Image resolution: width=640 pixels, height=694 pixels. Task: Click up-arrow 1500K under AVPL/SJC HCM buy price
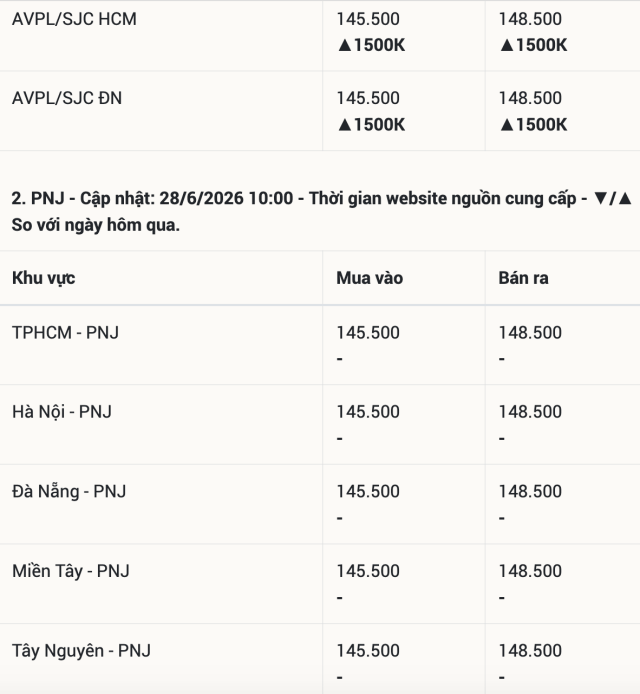pyautogui.click(x=371, y=45)
